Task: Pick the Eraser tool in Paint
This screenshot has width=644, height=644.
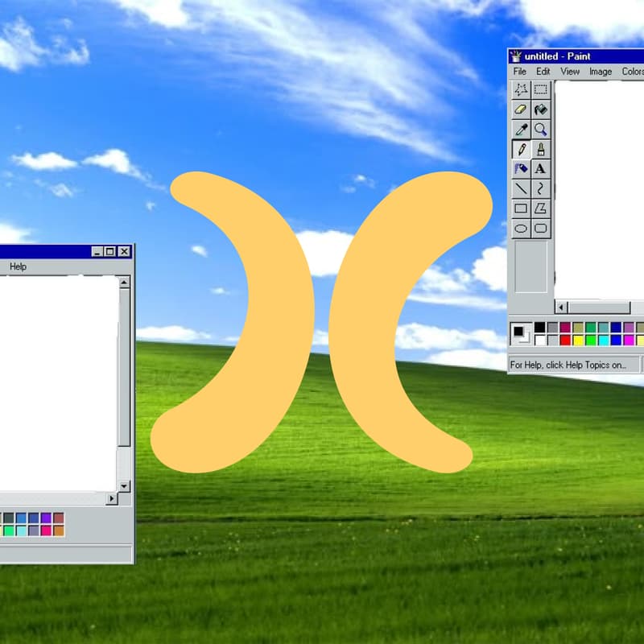Action: [521, 109]
